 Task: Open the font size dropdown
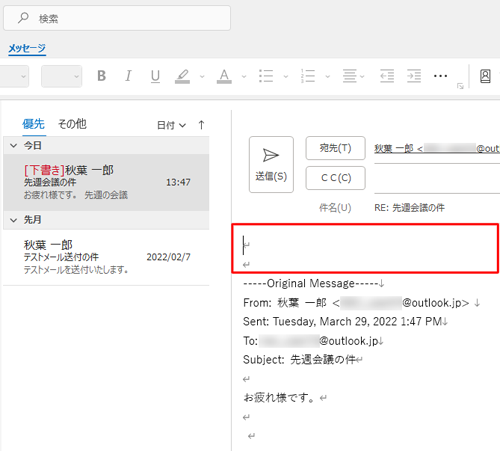pos(62,76)
